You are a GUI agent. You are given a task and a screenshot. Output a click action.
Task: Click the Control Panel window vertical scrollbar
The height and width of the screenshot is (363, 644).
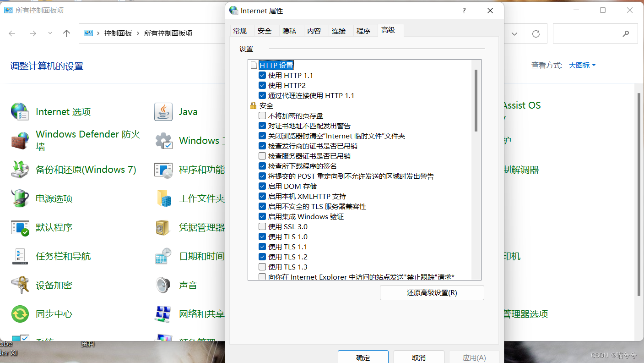click(640, 194)
